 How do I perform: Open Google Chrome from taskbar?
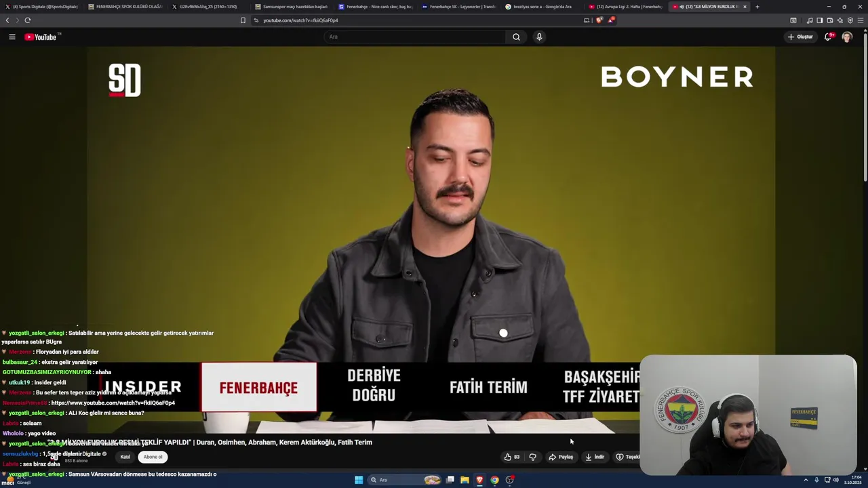click(494, 480)
